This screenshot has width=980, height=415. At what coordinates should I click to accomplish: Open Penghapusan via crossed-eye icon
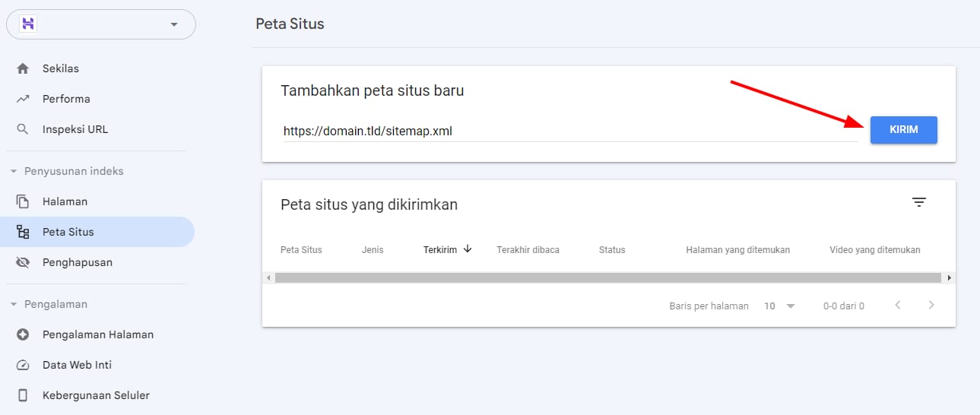23,262
